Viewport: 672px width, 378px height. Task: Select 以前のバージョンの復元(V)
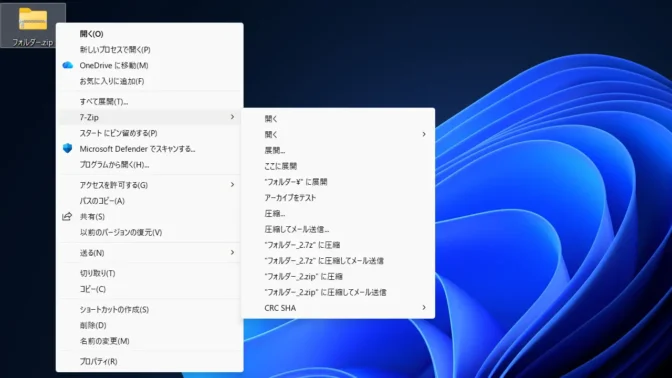pos(150,233)
